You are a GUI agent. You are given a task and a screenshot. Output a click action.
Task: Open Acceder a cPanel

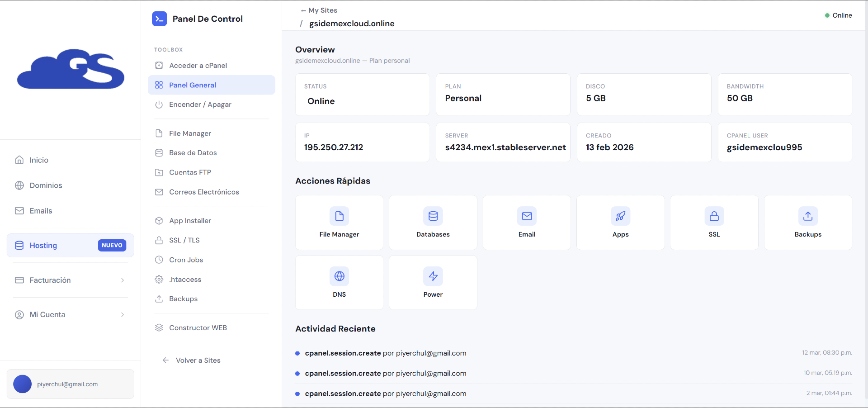pyautogui.click(x=198, y=65)
